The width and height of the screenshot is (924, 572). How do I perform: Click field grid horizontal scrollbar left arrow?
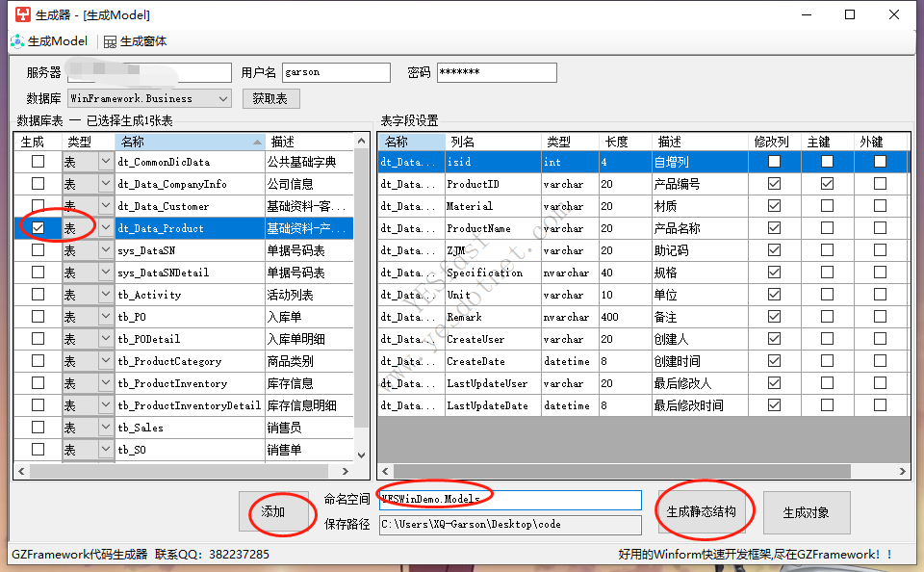tap(385, 471)
